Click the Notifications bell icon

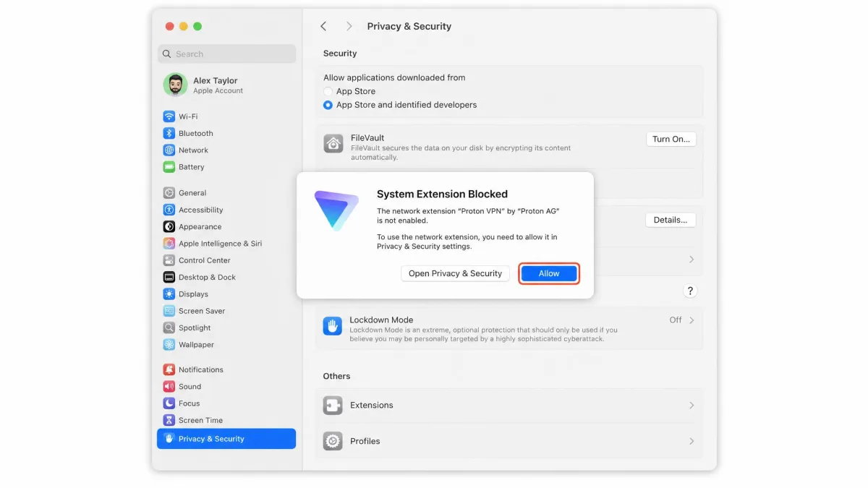pos(169,369)
